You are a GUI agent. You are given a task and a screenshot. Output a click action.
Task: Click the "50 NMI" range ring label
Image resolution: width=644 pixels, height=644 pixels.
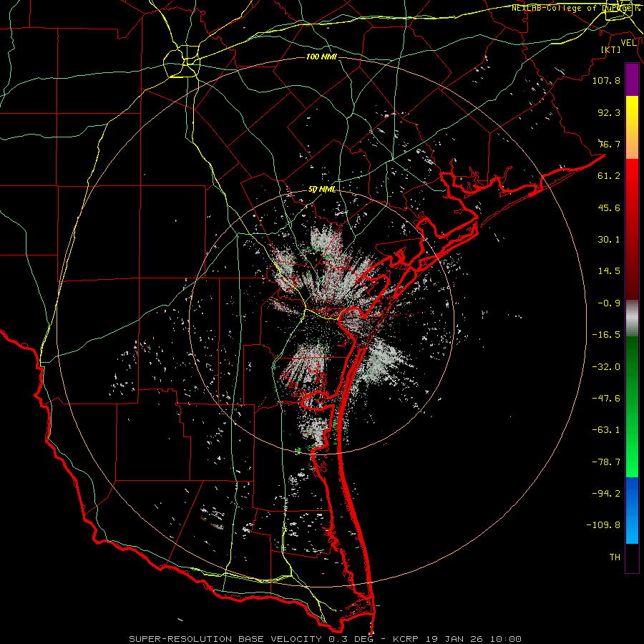(x=321, y=190)
